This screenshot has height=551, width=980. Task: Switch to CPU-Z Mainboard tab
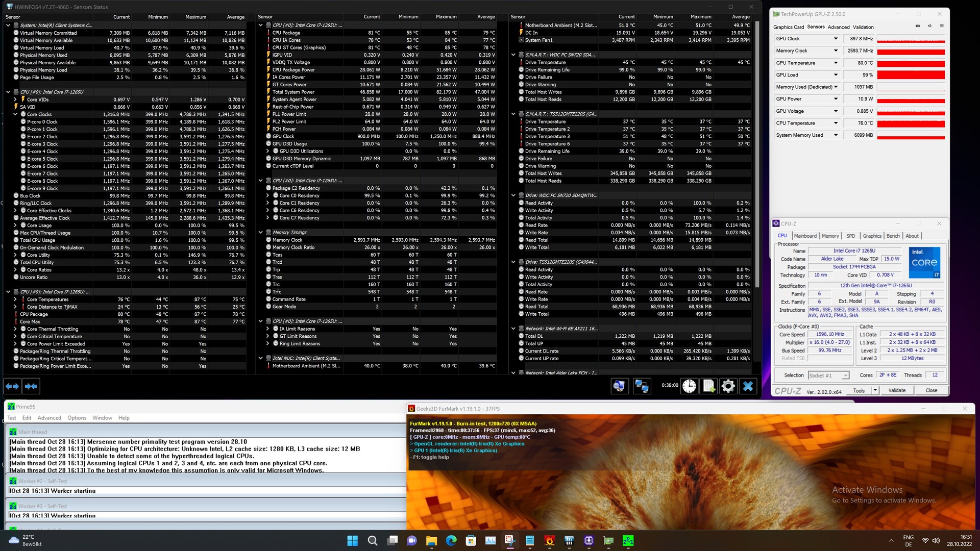click(805, 236)
